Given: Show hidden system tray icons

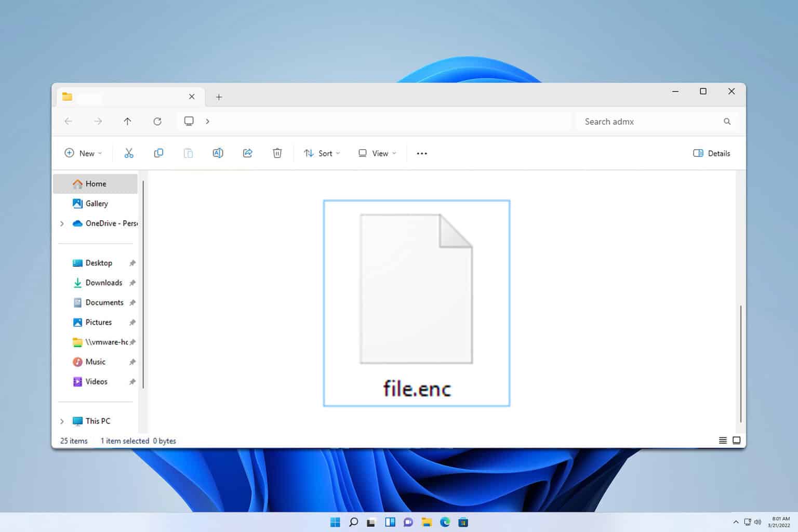Looking at the screenshot, I should [x=736, y=522].
